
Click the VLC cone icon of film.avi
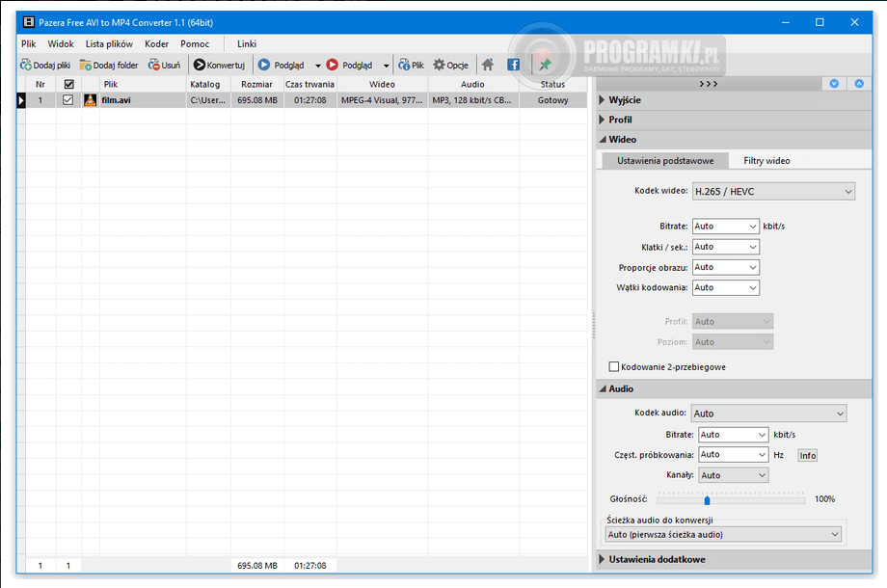click(90, 100)
